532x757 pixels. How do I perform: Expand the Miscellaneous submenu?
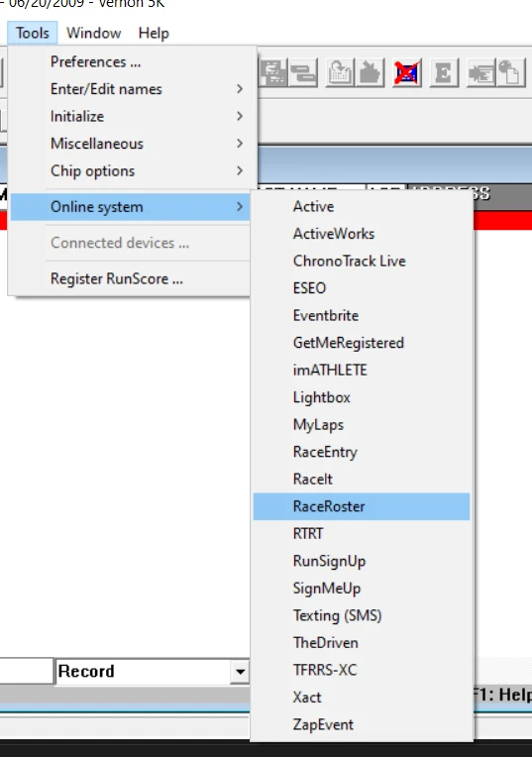click(131, 144)
